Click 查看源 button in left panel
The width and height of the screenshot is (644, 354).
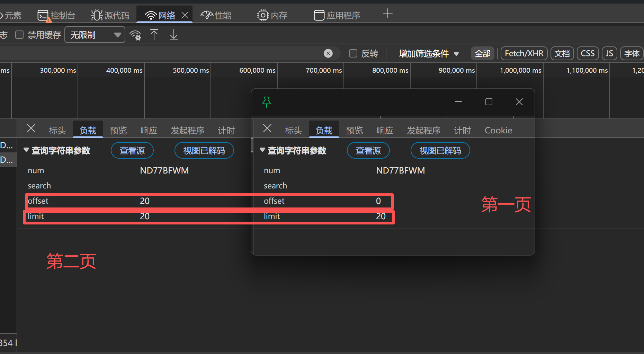(132, 151)
